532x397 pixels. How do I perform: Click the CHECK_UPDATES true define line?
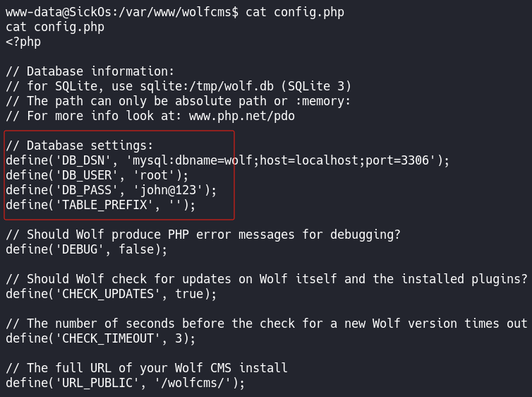(x=111, y=294)
